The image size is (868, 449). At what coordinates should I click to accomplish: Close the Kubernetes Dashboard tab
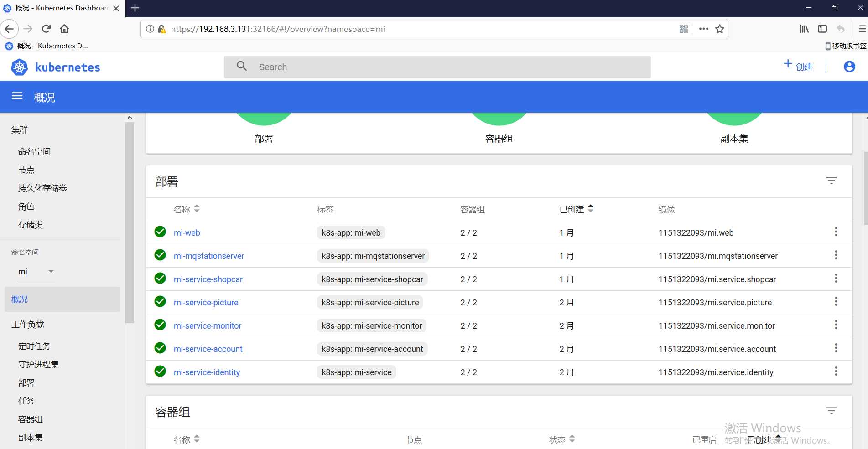(116, 8)
